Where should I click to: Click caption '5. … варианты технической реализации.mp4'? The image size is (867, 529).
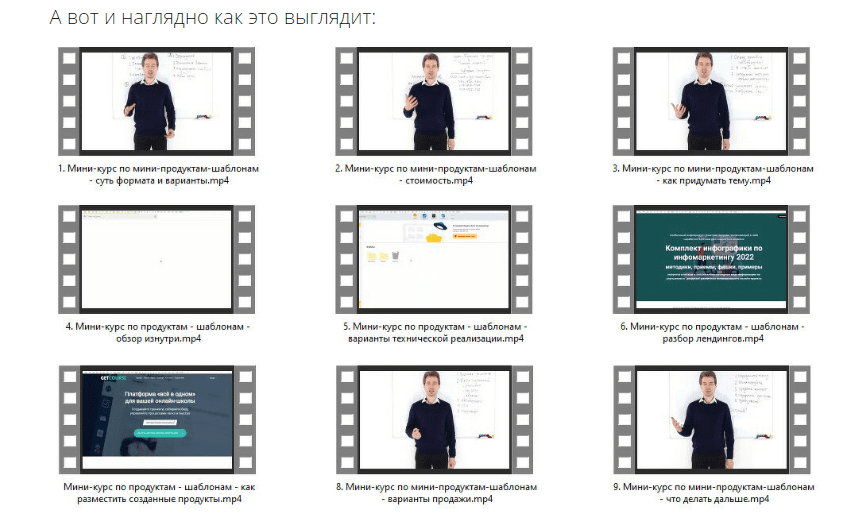[x=436, y=332]
